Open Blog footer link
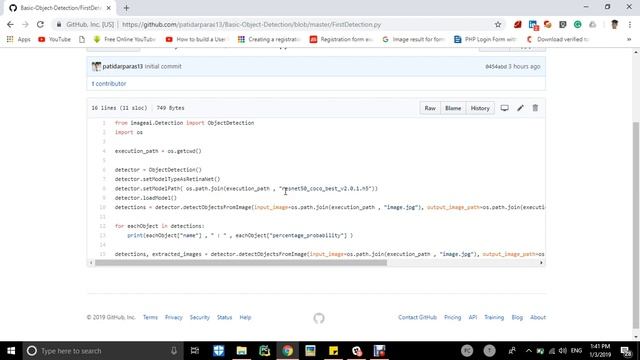Image resolution: width=640 pixels, height=360 pixels. [517, 317]
